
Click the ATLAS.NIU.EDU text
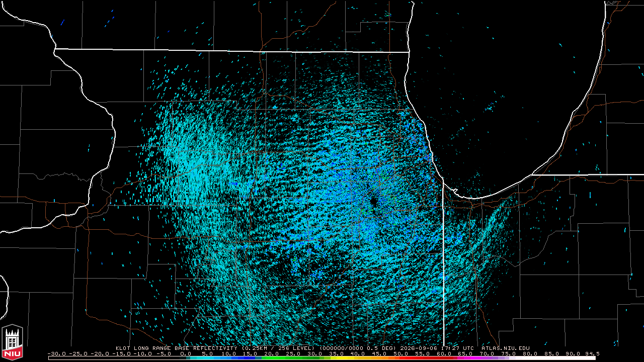coord(506,348)
